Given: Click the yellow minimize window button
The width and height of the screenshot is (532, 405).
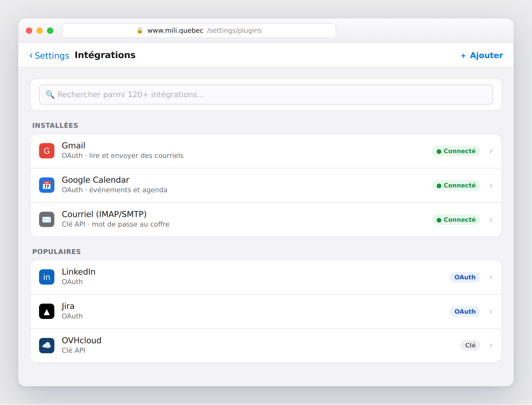Looking at the screenshot, I should 40,31.
